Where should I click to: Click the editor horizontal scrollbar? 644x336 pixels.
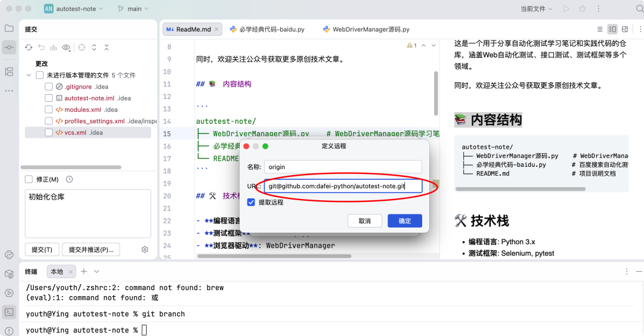tap(274, 256)
